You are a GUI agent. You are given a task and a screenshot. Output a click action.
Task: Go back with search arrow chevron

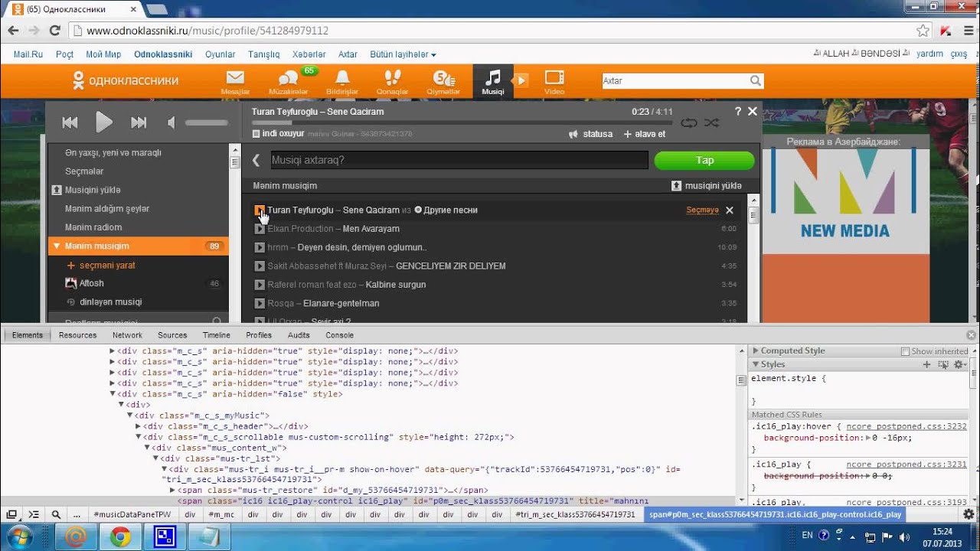pos(256,160)
